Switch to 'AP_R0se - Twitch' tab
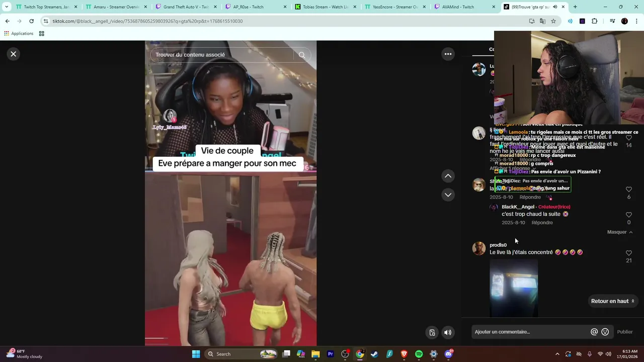Viewport: 644px width, 362px height. click(x=255, y=7)
